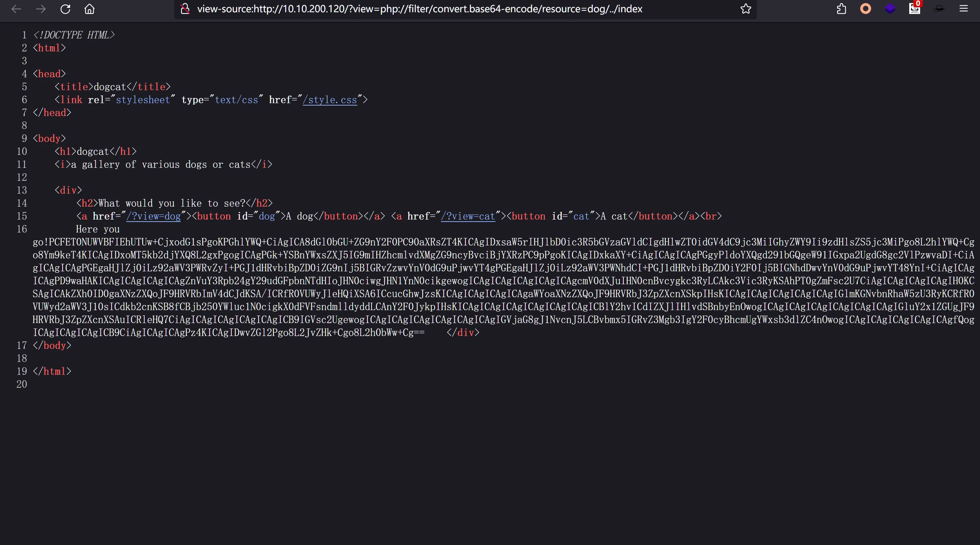The width and height of the screenshot is (980, 545).
Task: Click the "text/css" type attribute value
Action: [x=236, y=100]
